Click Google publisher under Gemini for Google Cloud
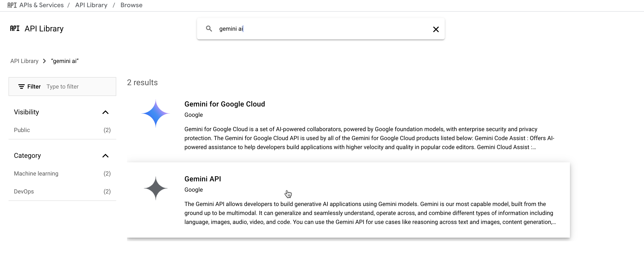 pos(193,115)
